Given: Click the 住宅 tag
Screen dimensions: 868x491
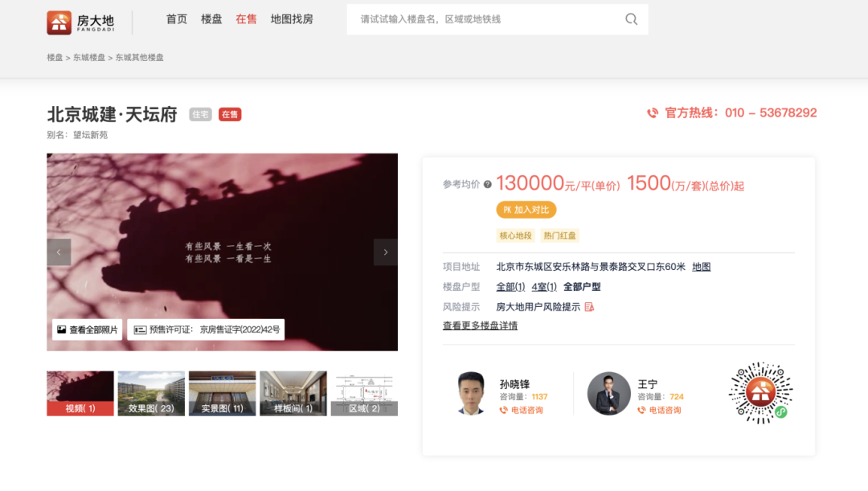Looking at the screenshot, I should 200,115.
